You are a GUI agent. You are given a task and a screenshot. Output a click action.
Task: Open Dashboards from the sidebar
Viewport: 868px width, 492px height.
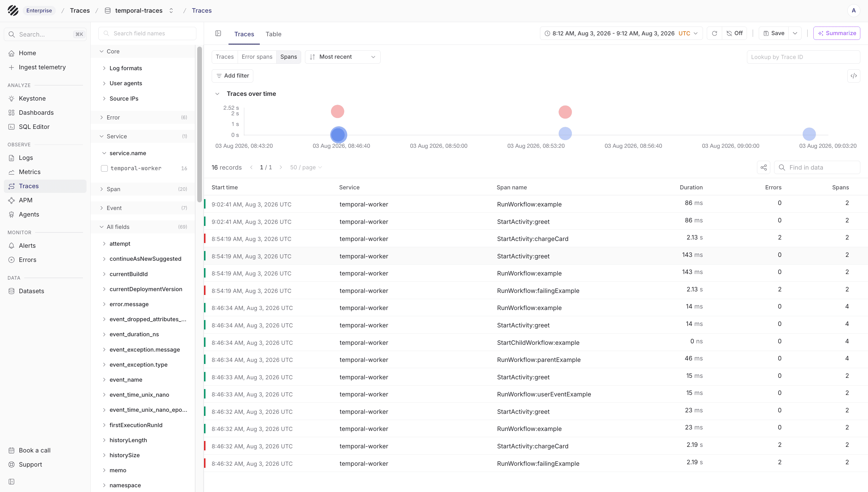[x=45, y=112]
